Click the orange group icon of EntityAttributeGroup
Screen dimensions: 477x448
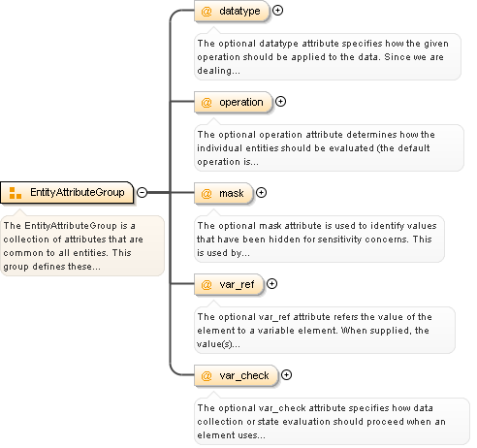15,193
